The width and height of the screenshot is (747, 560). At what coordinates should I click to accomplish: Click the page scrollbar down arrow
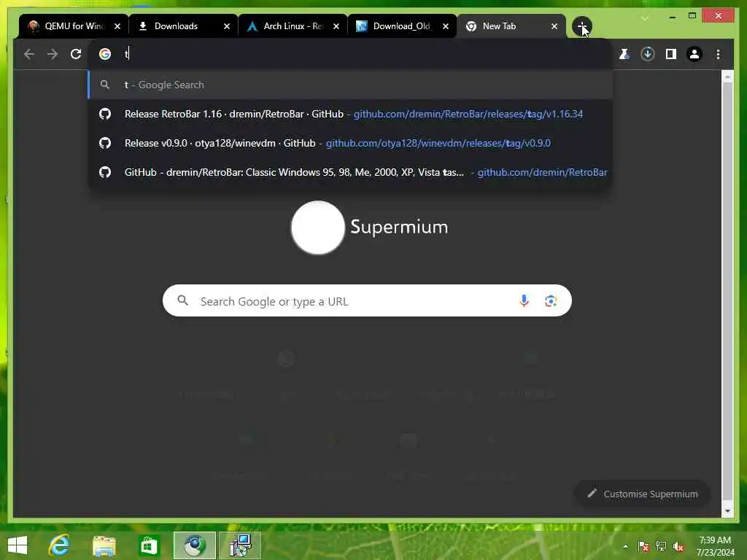[x=727, y=510]
